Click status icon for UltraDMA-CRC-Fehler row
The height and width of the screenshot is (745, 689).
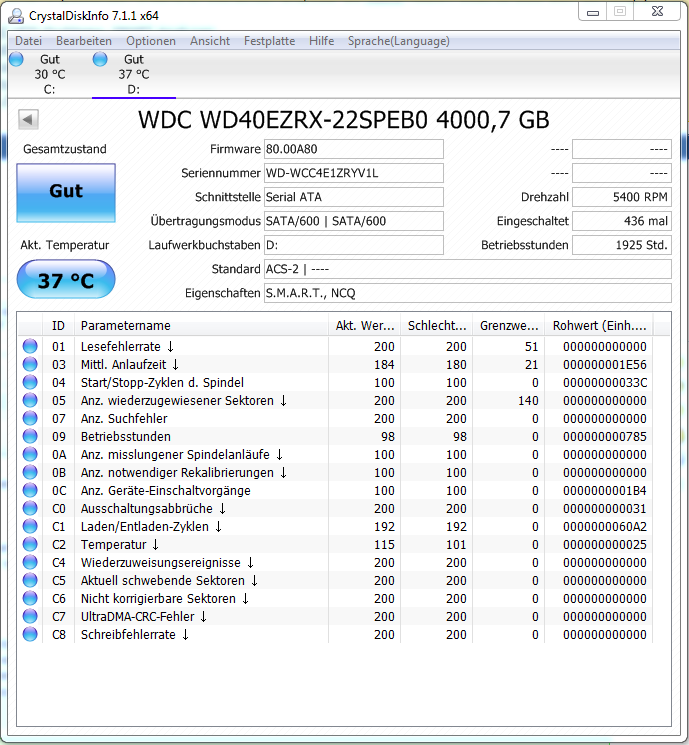pyautogui.click(x=30, y=617)
